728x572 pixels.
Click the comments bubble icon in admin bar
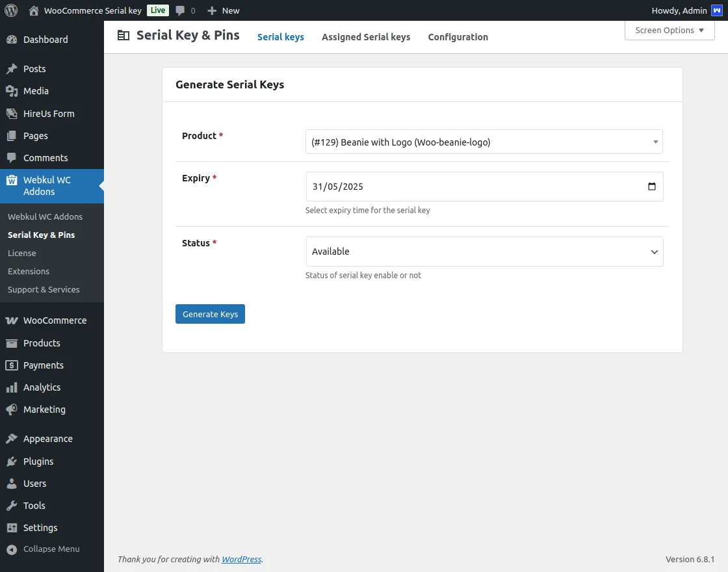click(181, 10)
